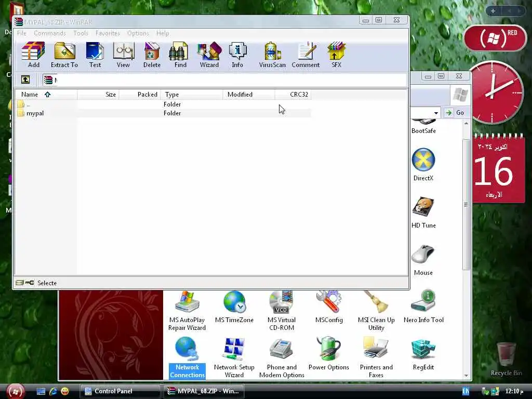Open MSI Clean Up Utility
The height and width of the screenshot is (399, 532).
pos(376,311)
